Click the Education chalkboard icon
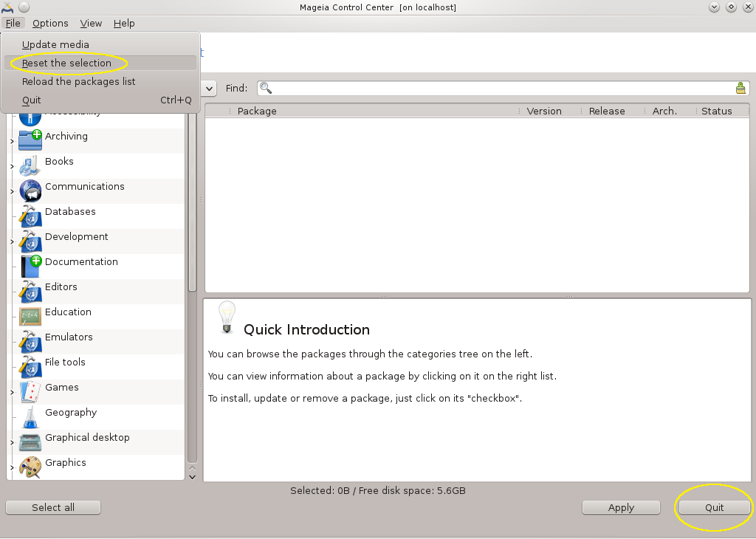 [x=30, y=316]
